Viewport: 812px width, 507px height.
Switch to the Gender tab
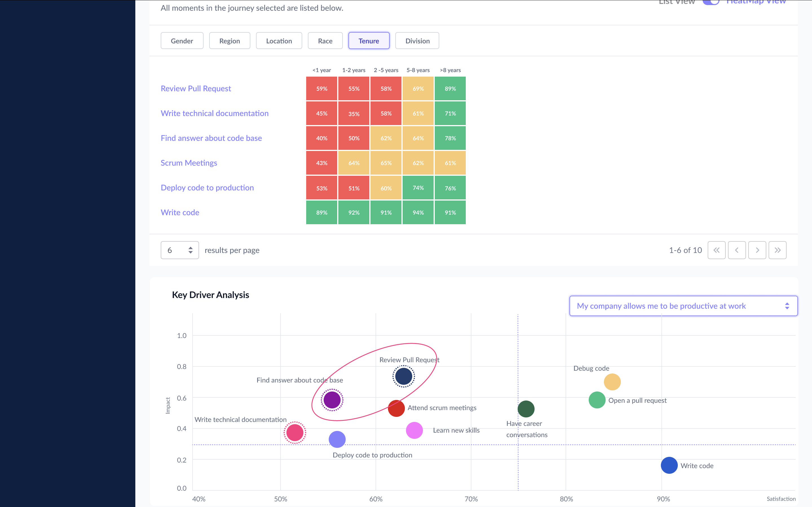coord(182,41)
